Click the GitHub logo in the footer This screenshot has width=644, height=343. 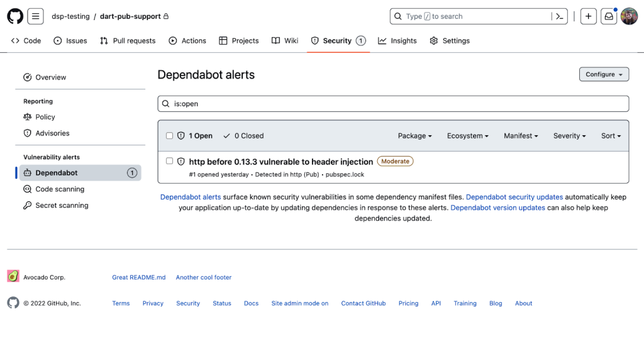pos(13,303)
